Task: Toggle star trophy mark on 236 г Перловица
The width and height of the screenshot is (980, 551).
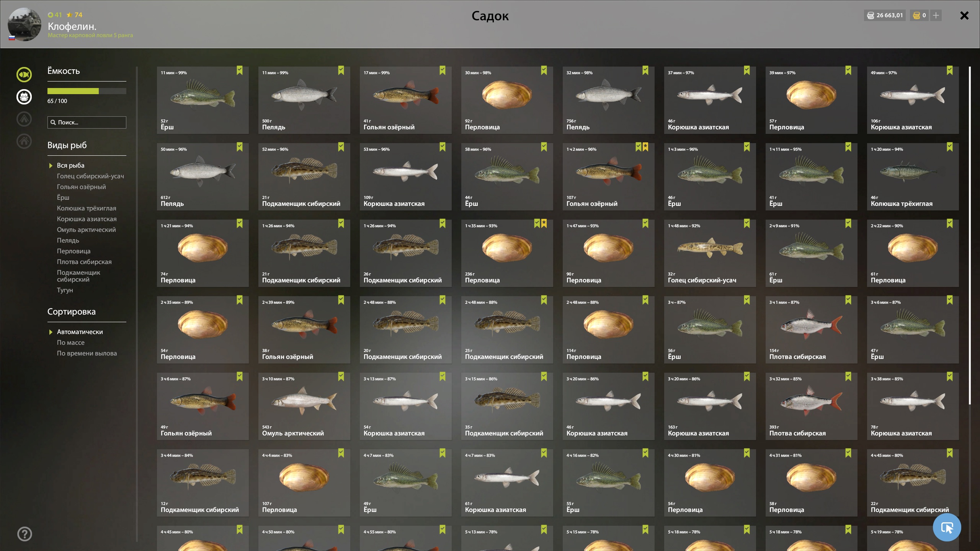Action: (544, 223)
